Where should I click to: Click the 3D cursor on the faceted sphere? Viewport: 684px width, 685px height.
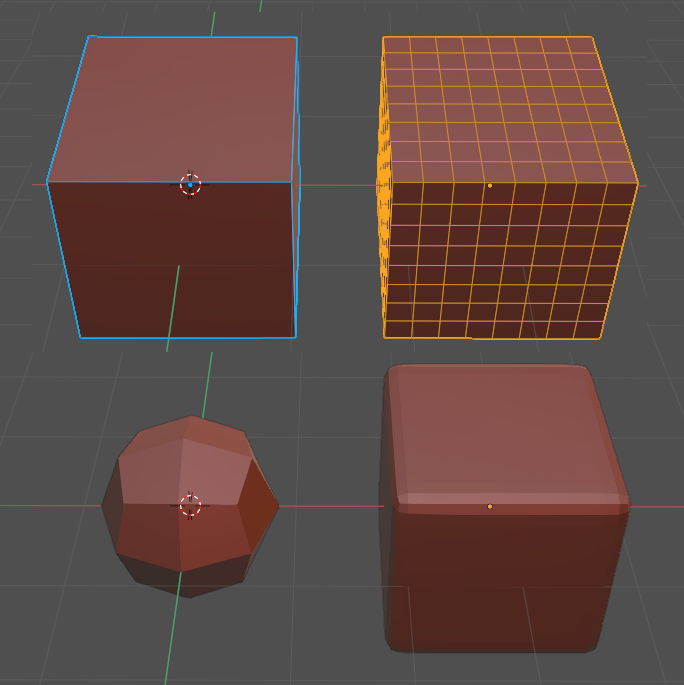[x=190, y=506]
